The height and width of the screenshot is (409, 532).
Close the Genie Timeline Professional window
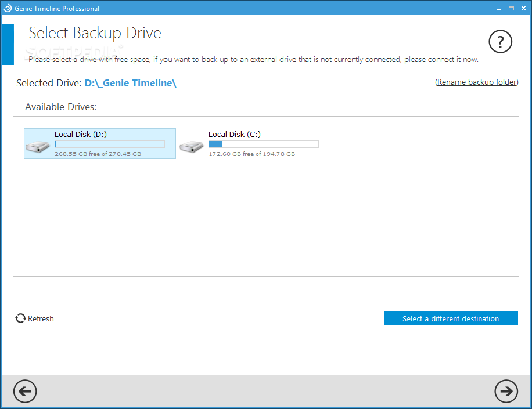[523, 8]
